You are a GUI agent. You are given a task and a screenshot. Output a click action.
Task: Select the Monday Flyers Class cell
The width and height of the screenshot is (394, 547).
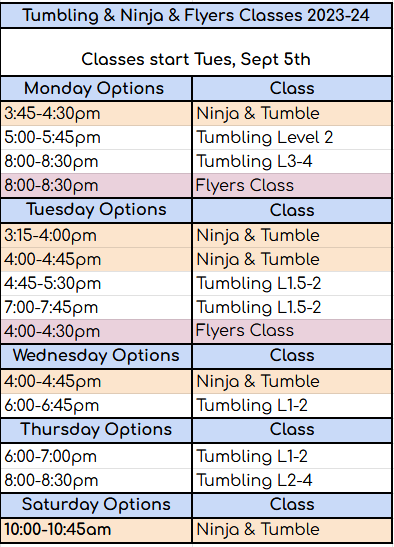(x=292, y=186)
